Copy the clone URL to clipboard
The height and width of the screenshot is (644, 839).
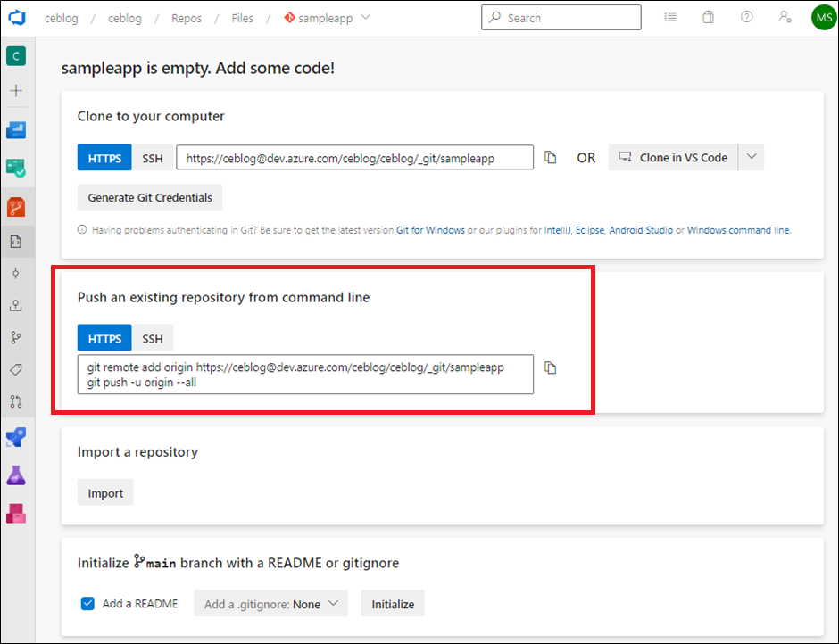tap(550, 157)
